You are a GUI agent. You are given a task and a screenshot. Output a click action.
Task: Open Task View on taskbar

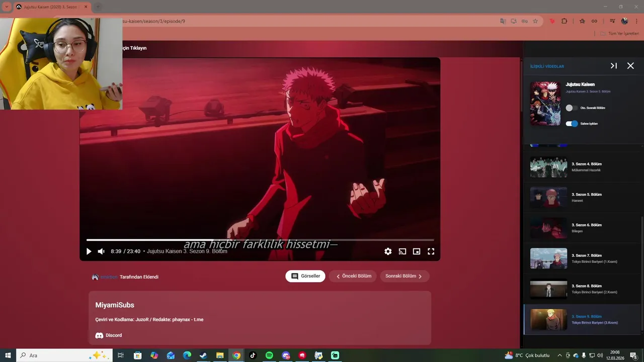[x=121, y=355]
